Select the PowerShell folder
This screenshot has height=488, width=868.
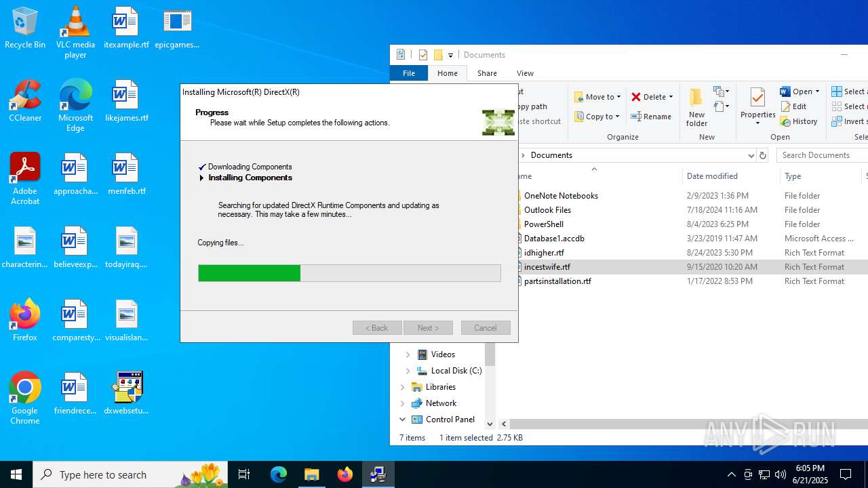[543, 224]
